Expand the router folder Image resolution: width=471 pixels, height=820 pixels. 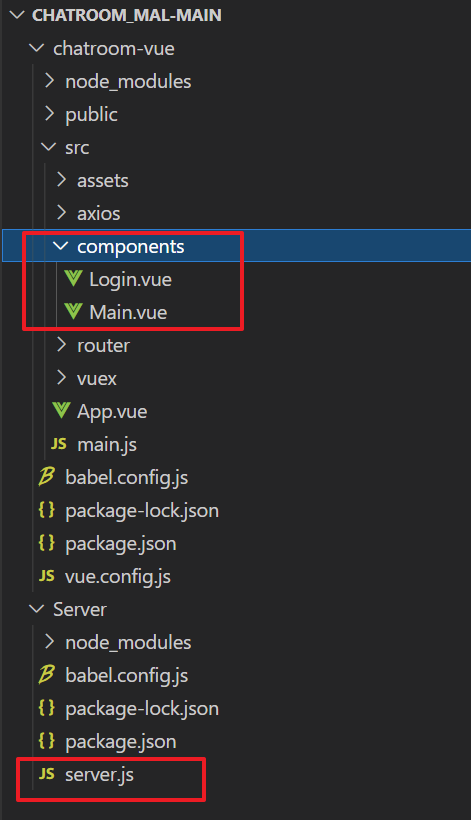[62, 345]
